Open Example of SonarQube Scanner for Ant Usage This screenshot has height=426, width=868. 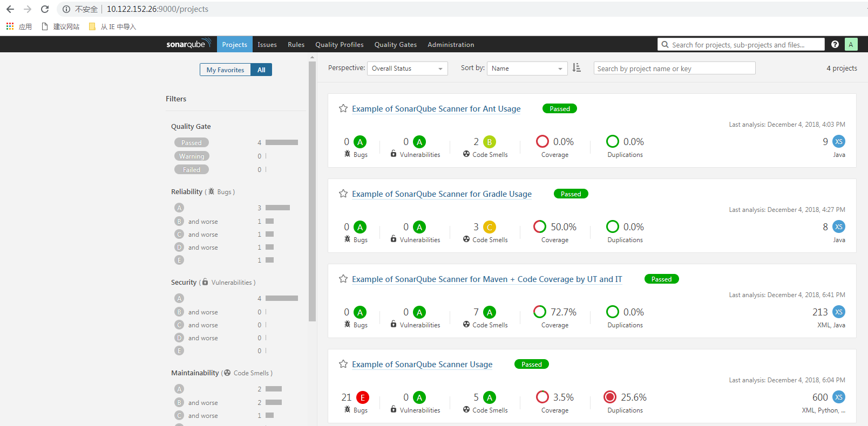[436, 108]
